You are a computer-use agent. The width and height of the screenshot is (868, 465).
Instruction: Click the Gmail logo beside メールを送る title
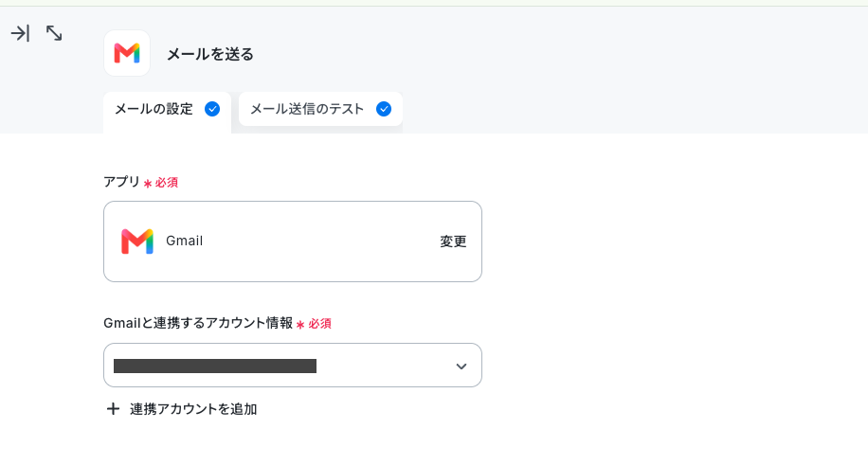click(127, 53)
